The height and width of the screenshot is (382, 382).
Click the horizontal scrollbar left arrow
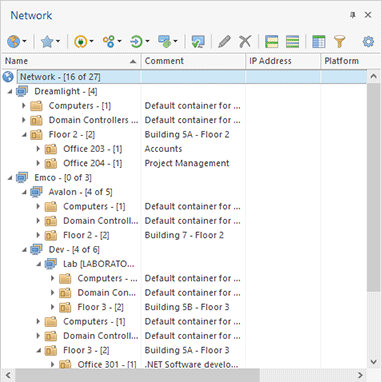coord(8,375)
